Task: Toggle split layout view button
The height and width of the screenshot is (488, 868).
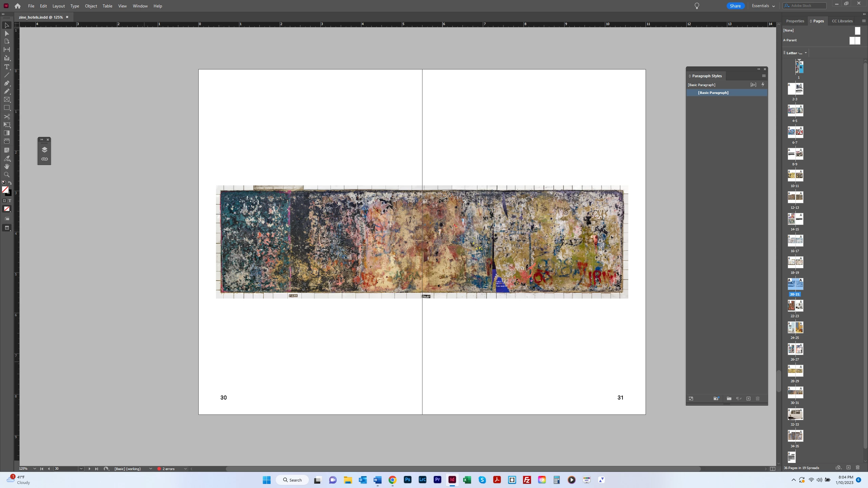Action: pos(772,469)
